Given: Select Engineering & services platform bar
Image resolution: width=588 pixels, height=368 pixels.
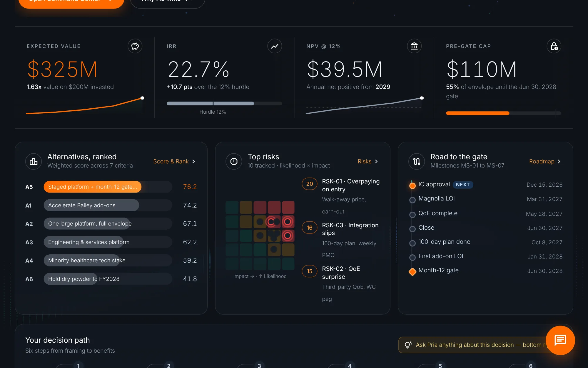Looking at the screenshot, I should 108,242.
